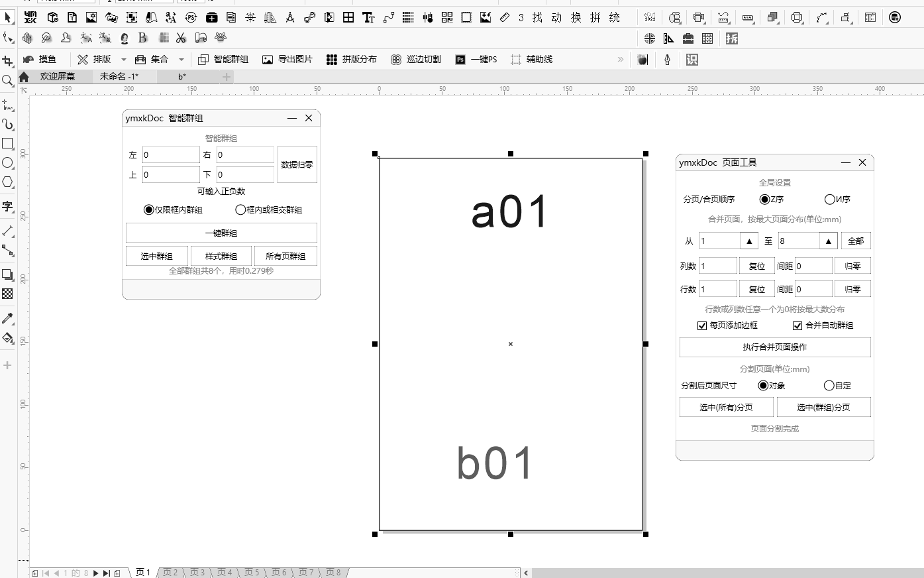Screen dimensions: 924x578
Task: Click the 一键PS toolbar icon
Action: pos(475,59)
